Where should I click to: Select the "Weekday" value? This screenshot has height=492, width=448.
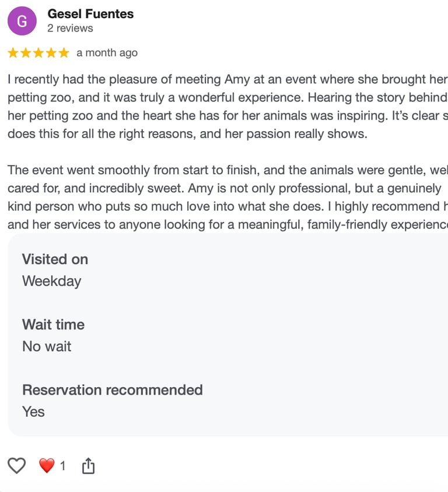point(51,281)
